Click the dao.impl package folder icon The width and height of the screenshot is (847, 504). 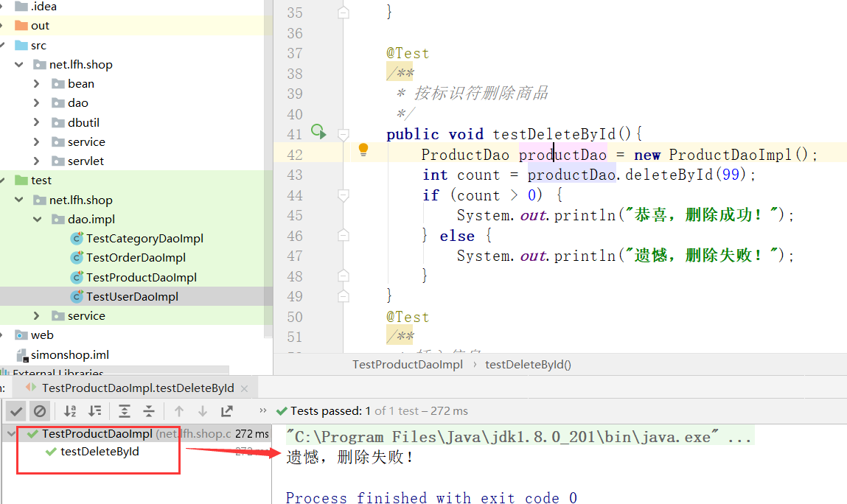(x=58, y=220)
